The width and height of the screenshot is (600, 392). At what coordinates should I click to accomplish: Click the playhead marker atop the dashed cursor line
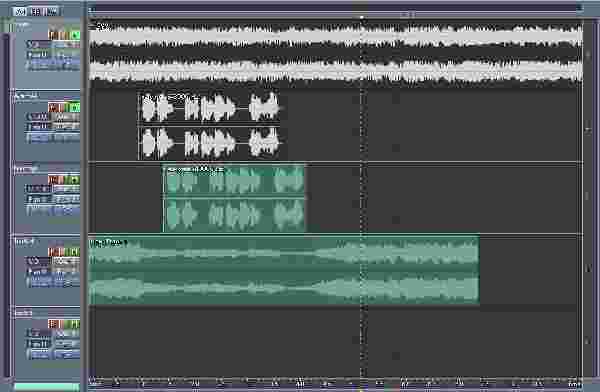coord(362,18)
